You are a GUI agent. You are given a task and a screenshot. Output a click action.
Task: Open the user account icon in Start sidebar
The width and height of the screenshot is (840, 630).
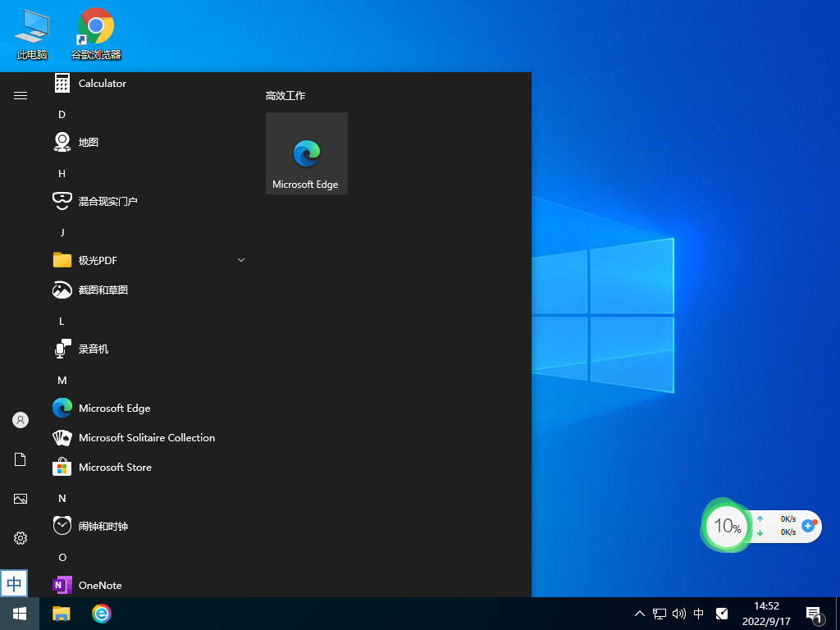coord(20,419)
